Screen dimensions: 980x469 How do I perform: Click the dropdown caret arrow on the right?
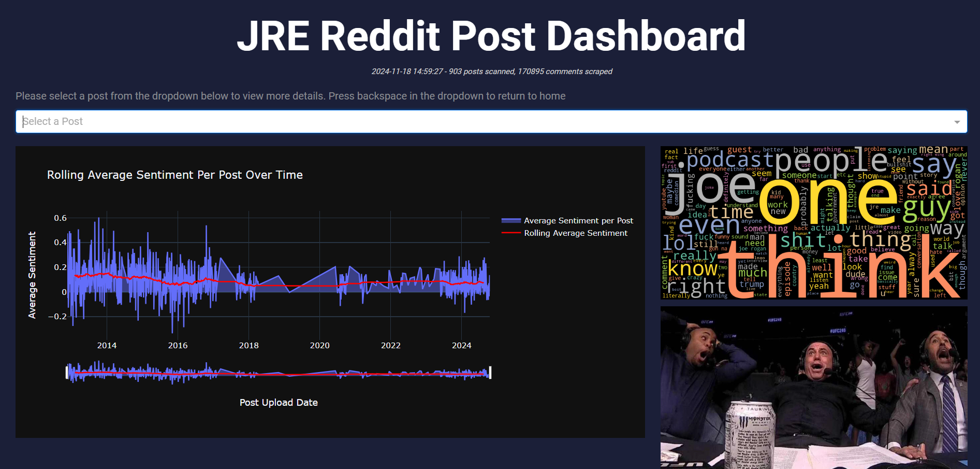point(957,121)
